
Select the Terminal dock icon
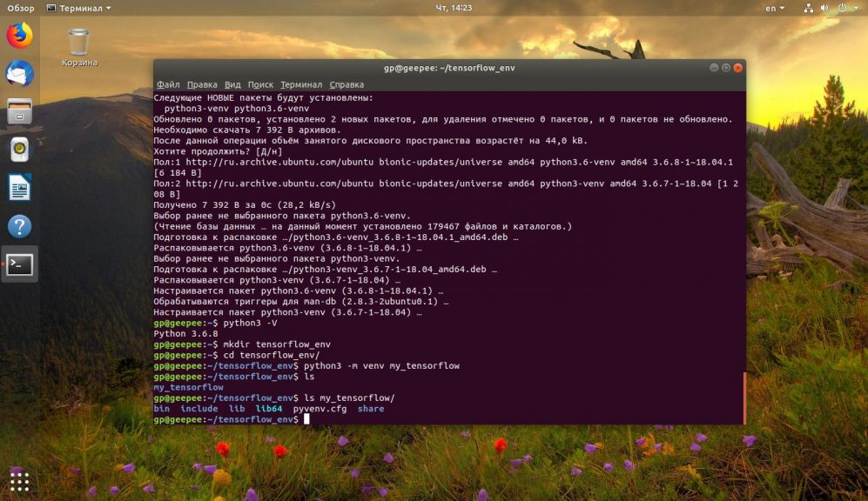click(19, 264)
